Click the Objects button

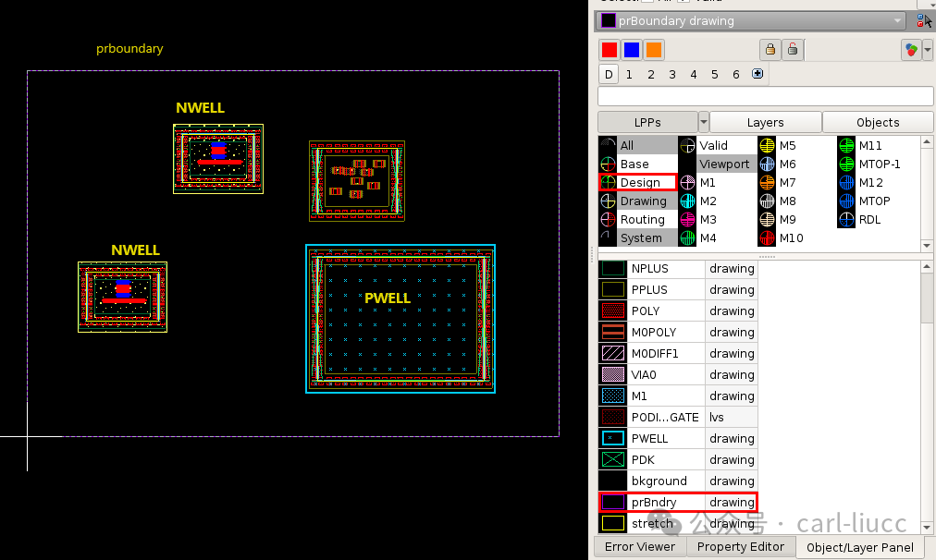pyautogui.click(x=878, y=122)
